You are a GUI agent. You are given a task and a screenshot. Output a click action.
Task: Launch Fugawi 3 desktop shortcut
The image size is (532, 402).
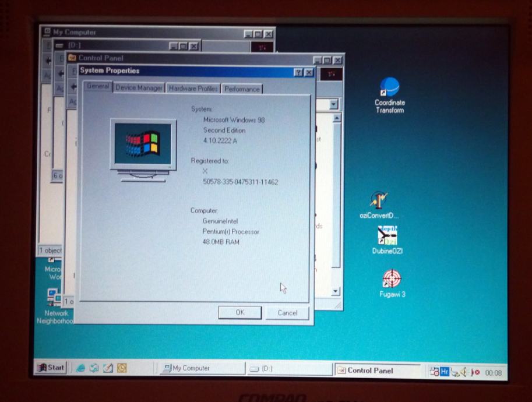click(392, 278)
